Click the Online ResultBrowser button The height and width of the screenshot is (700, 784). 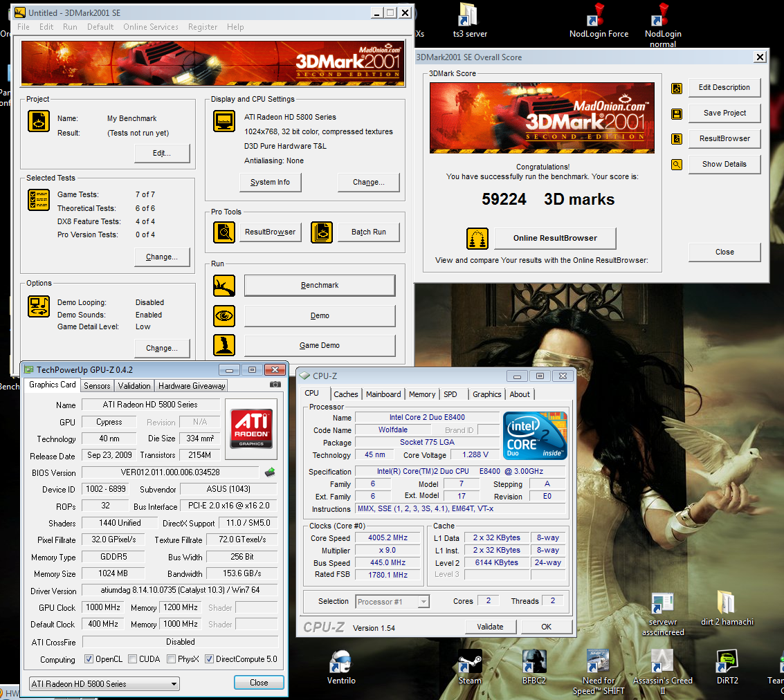(555, 239)
